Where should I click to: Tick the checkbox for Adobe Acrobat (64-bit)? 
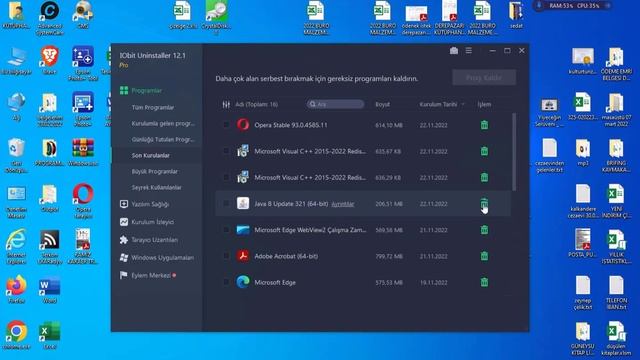(x=226, y=256)
